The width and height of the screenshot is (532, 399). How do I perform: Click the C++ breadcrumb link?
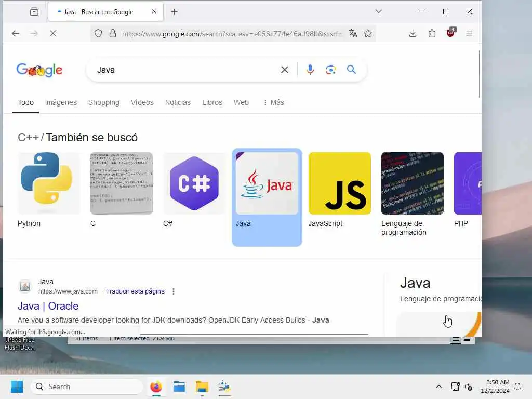28,137
